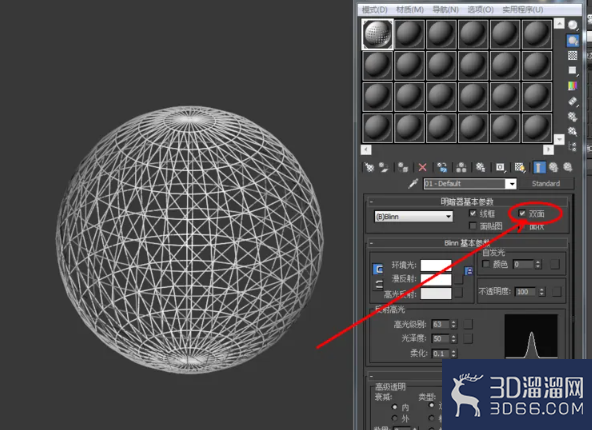Open Material/Map Navigator icon

pos(573,146)
